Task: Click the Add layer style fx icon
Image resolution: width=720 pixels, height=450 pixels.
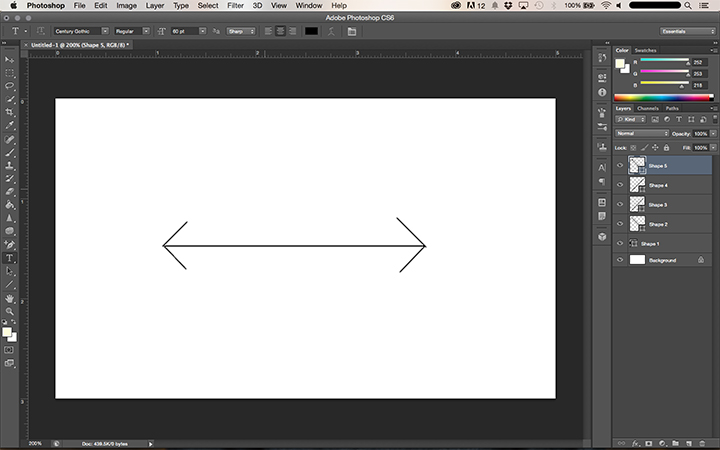Action: (636, 444)
